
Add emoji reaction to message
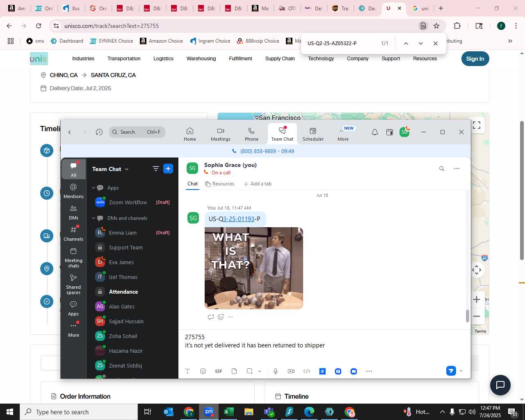(221, 317)
